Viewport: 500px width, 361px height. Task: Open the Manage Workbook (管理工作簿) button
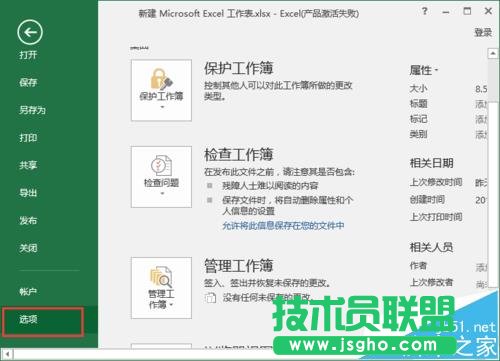[161, 288]
